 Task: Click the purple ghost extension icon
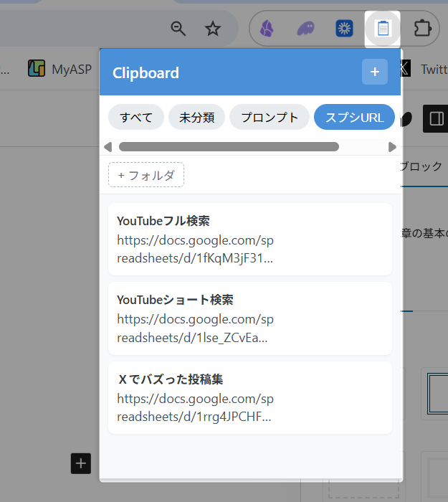(x=305, y=29)
